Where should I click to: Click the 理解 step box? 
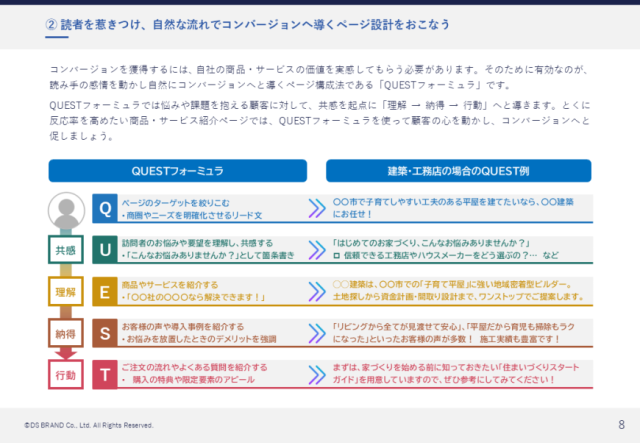(66, 292)
